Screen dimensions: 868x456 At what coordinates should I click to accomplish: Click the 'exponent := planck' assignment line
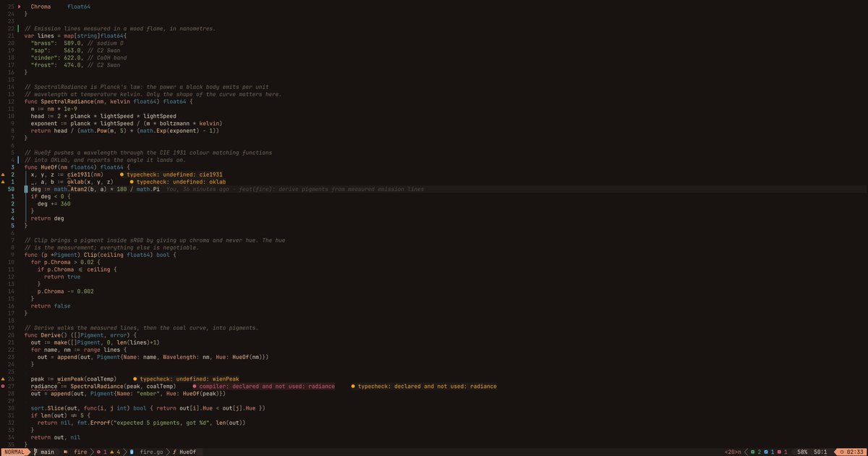126,123
